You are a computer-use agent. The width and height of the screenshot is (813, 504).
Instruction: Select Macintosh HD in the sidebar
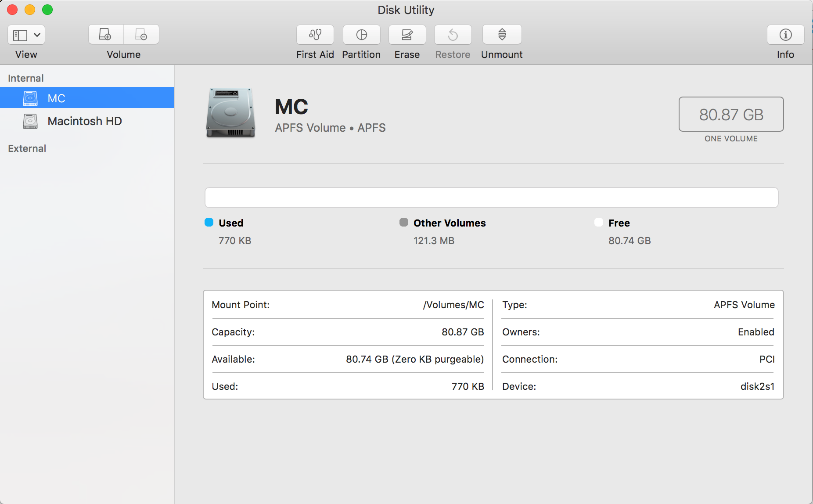(x=84, y=121)
